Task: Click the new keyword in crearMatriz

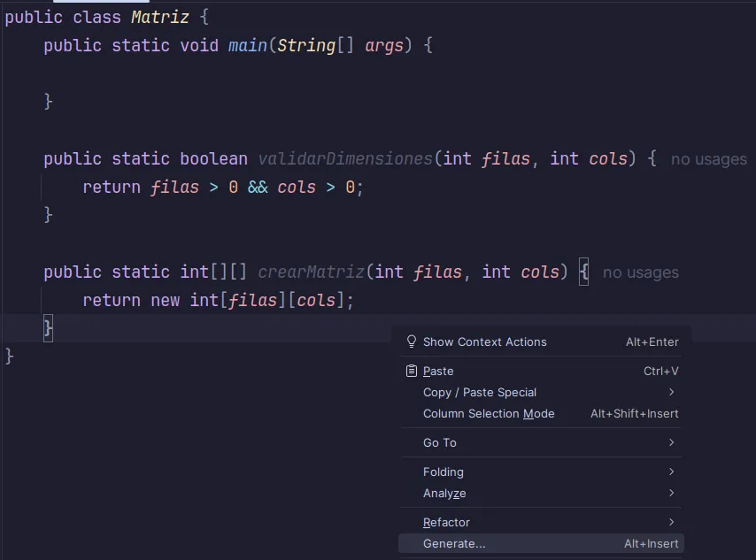Action: click(165, 301)
